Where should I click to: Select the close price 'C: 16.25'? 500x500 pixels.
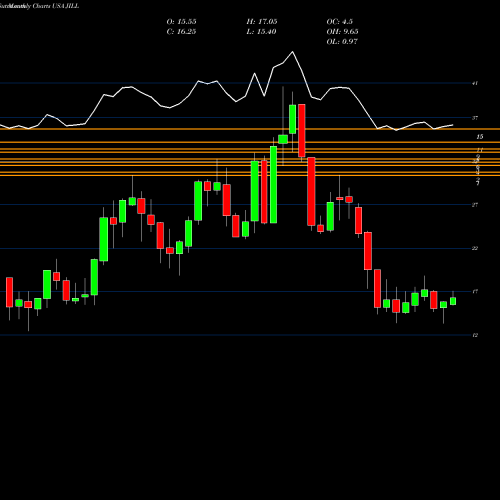pos(181,32)
